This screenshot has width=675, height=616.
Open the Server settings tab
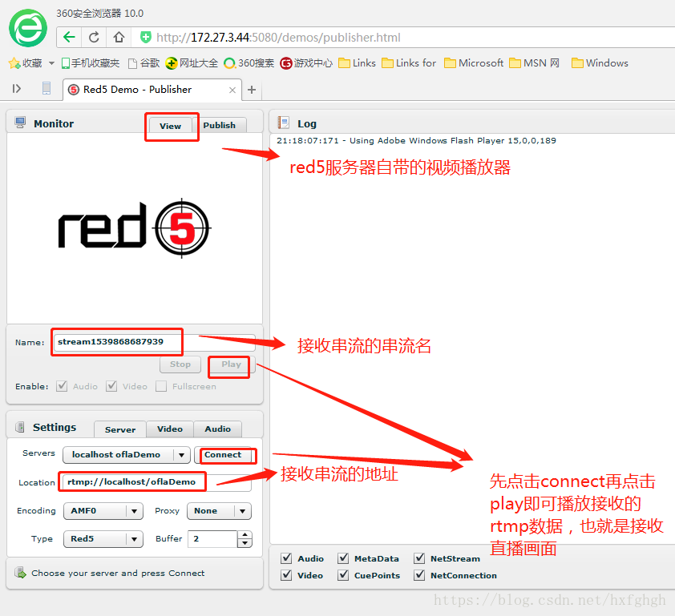[120, 429]
